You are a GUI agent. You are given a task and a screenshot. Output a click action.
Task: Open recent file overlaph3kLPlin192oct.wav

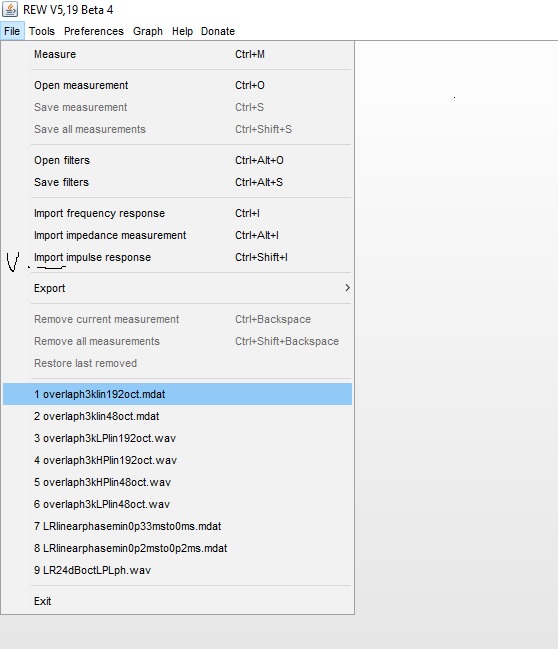point(177,438)
